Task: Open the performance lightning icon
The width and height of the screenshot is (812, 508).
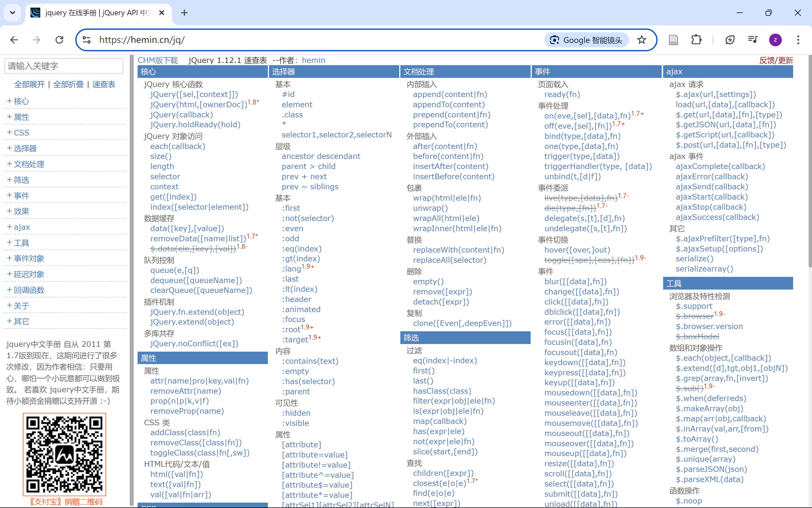Action: 730,40
